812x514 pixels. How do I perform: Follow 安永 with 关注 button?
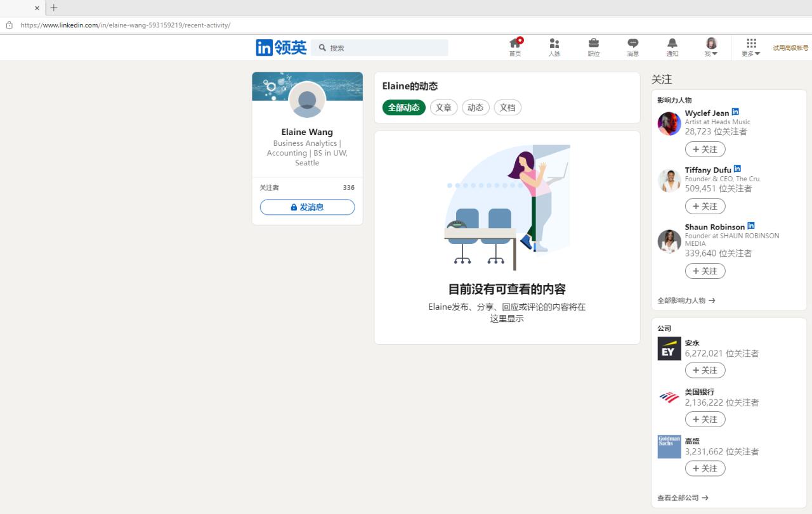coord(705,370)
